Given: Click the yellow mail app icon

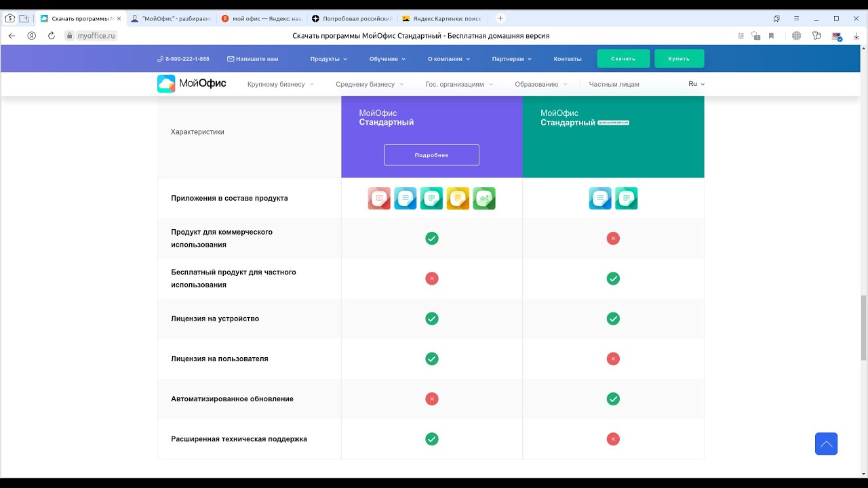Looking at the screenshot, I should click(458, 198).
